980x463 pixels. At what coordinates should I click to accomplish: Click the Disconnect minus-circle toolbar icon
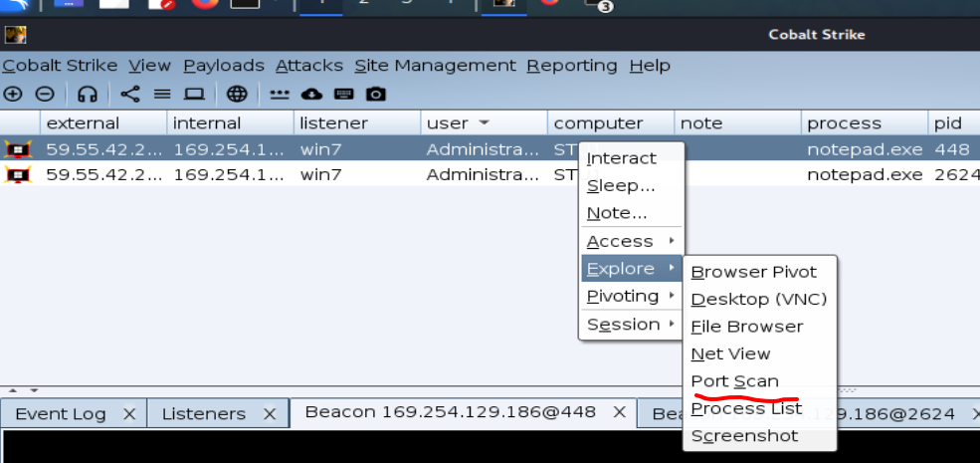click(45, 95)
